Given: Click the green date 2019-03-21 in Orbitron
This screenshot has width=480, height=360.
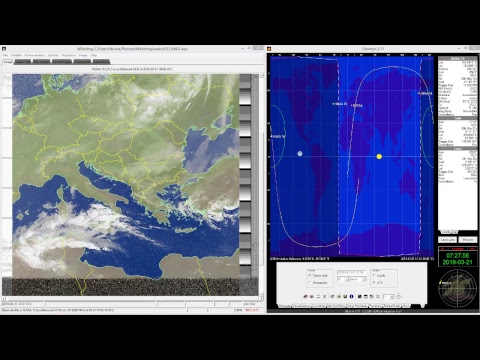Looking at the screenshot, I should pos(457,262).
